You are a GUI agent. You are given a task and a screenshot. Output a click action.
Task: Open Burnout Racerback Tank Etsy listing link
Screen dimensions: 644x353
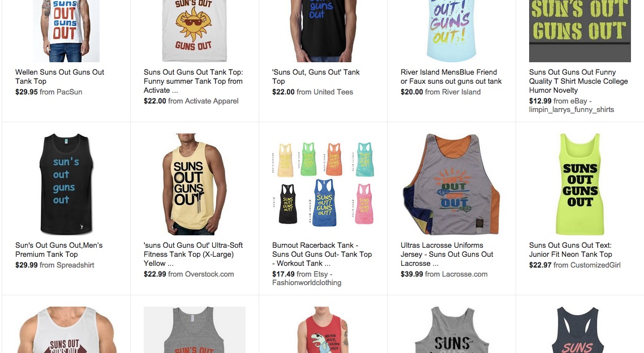coord(322,254)
